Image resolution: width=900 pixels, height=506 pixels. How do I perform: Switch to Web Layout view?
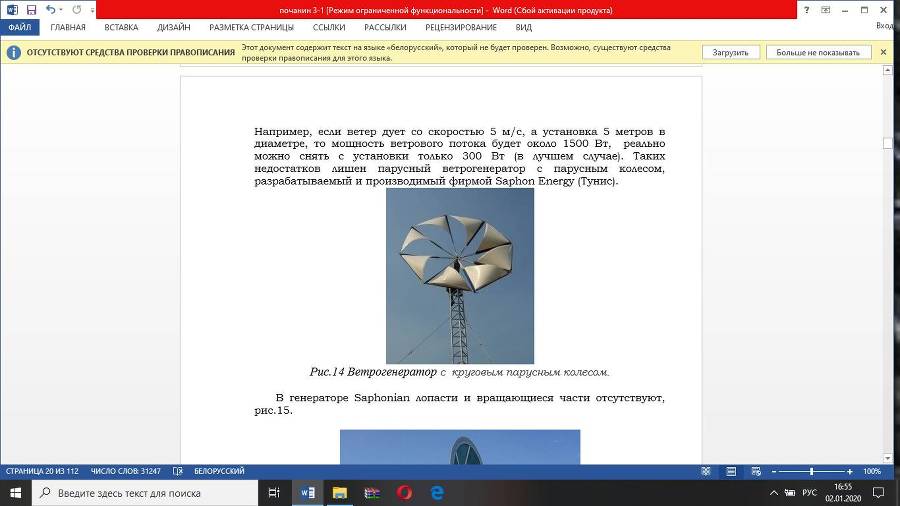point(756,471)
